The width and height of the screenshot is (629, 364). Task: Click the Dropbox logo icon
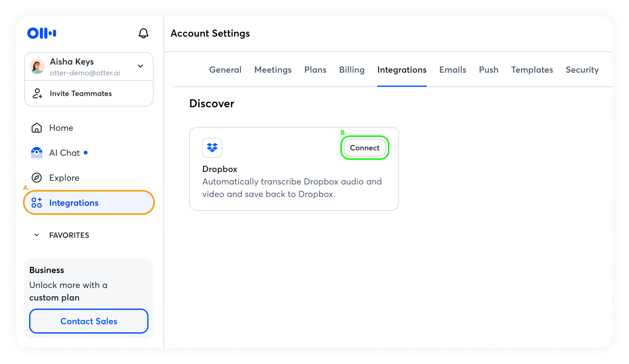point(212,148)
